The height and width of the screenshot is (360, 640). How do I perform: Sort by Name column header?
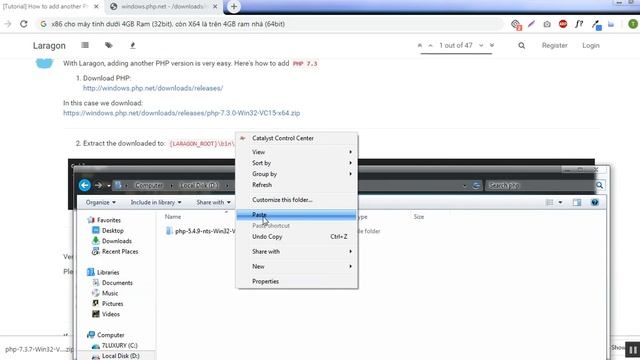(173, 217)
